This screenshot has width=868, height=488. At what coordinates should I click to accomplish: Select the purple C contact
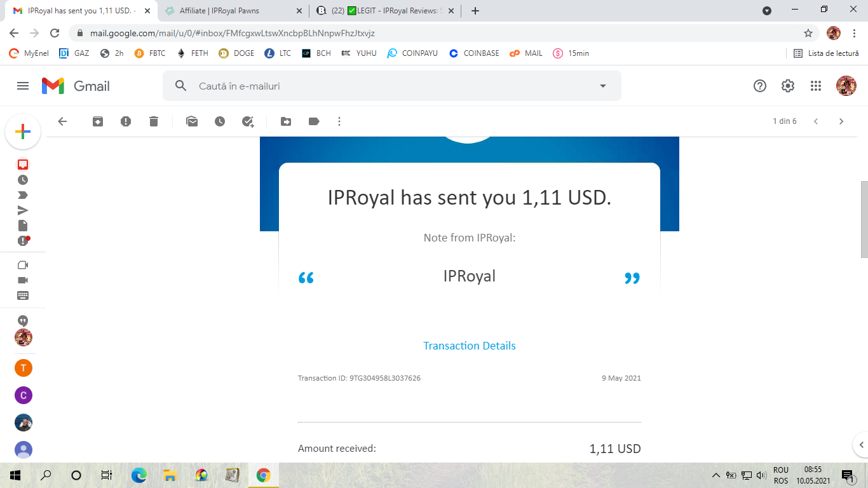click(24, 395)
